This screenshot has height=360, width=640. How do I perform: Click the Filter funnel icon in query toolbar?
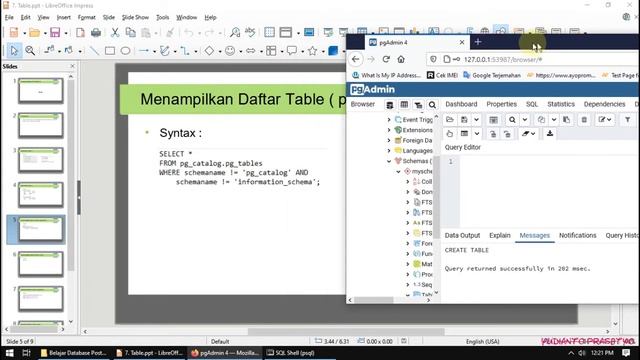click(x=627, y=120)
